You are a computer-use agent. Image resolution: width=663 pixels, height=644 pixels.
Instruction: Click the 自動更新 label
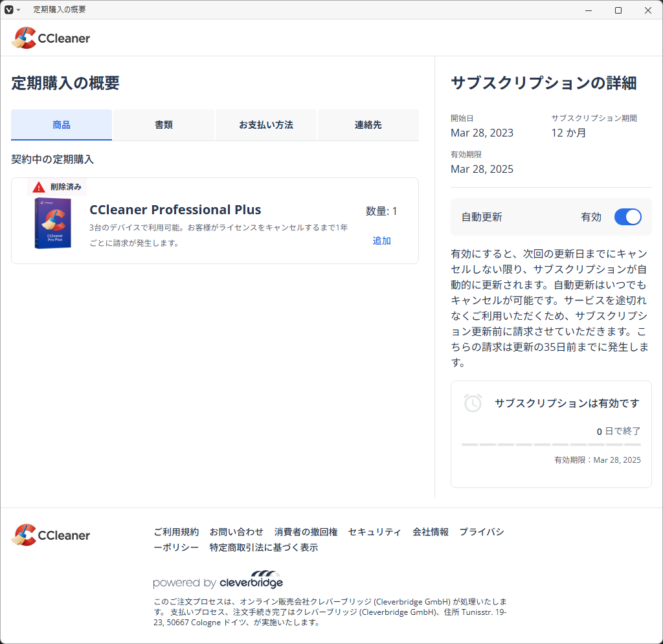pos(482,217)
